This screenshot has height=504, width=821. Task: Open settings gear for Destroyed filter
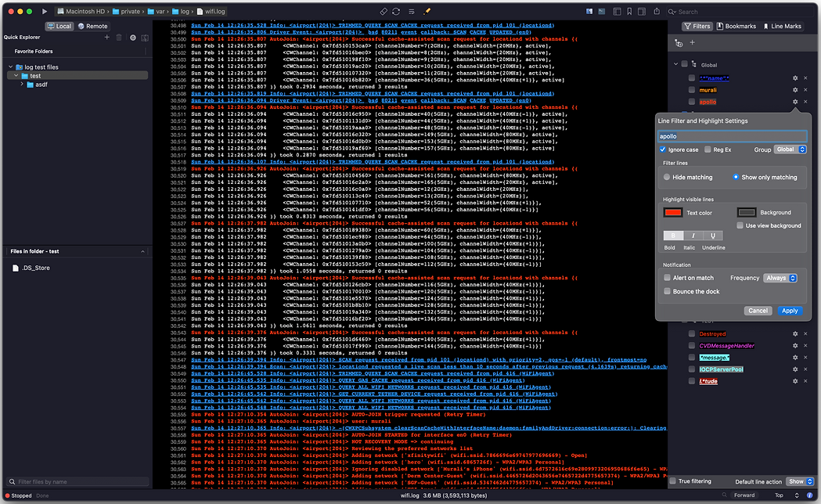[x=795, y=334]
